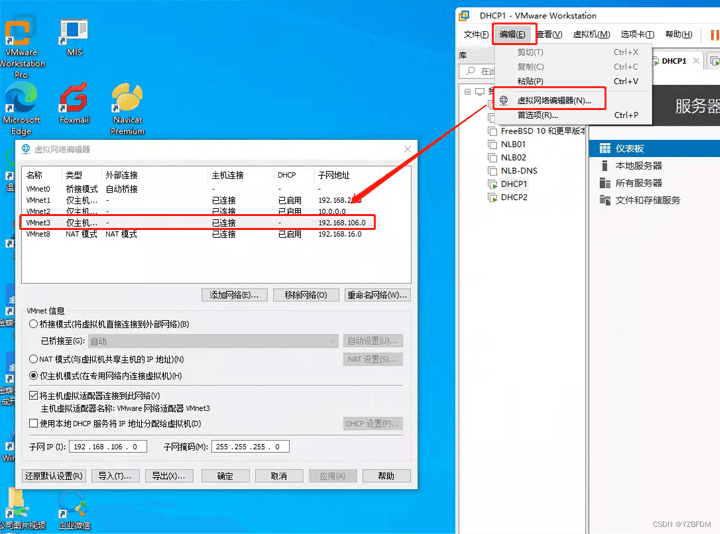720x534 pixels.
Task: Click 导入(T)... button
Action: click(x=115, y=476)
